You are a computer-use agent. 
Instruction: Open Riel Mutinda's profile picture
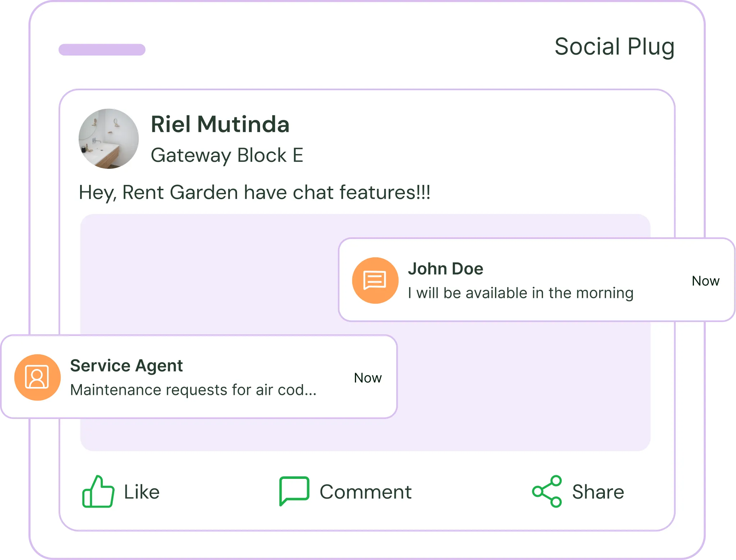click(108, 139)
